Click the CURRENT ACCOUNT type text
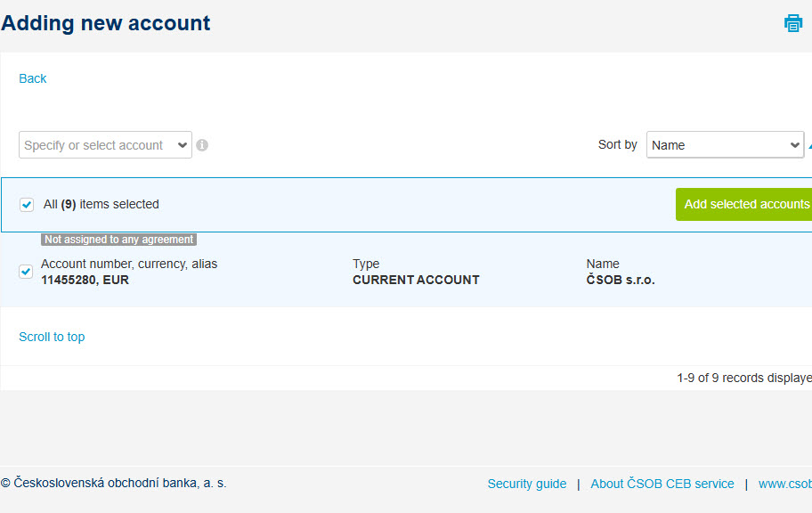The image size is (812, 513). point(416,280)
